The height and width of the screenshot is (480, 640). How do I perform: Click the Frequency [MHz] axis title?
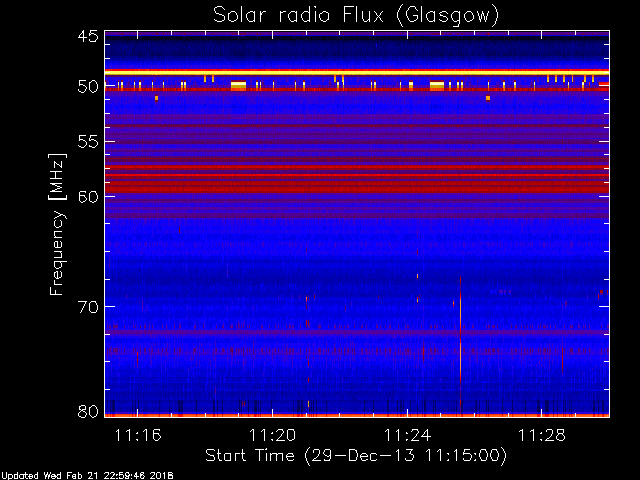click(x=57, y=224)
